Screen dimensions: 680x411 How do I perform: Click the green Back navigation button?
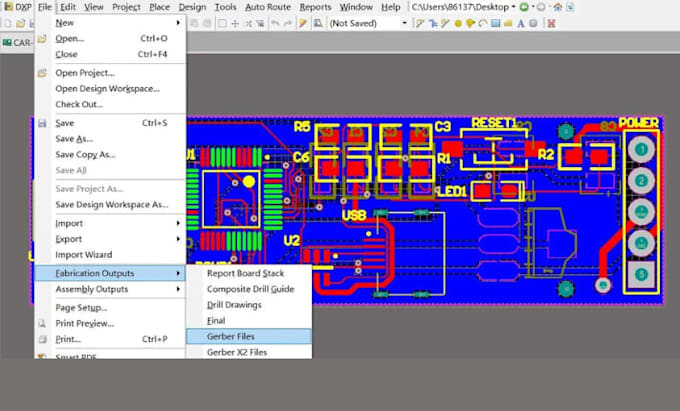point(524,7)
